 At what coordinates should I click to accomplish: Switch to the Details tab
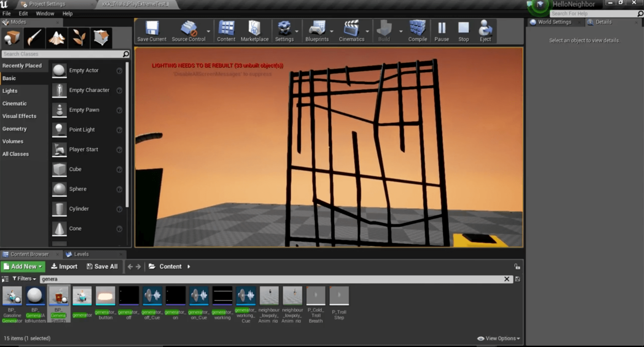click(x=603, y=22)
